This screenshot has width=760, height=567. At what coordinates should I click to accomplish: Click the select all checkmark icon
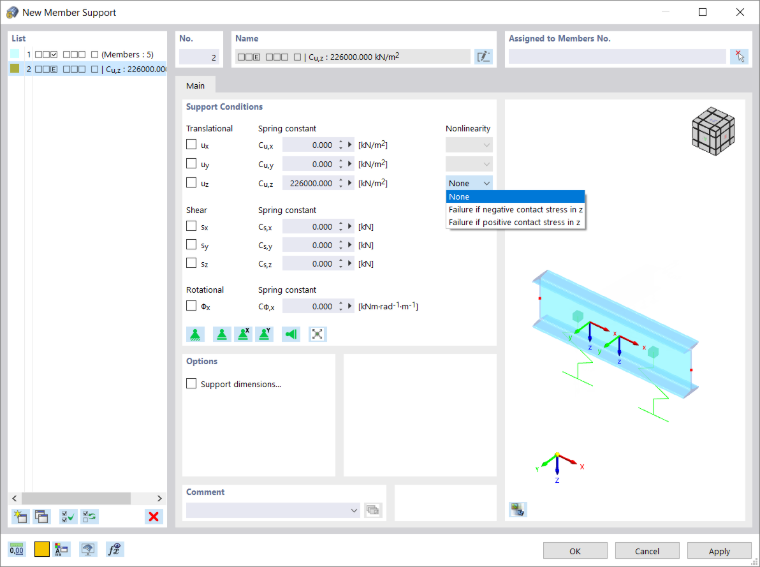tap(68, 516)
